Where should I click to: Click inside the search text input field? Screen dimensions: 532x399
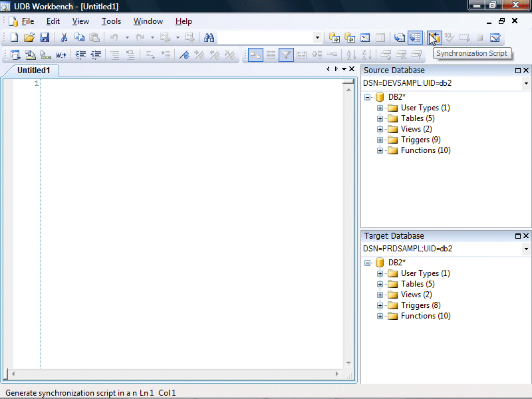(265, 37)
